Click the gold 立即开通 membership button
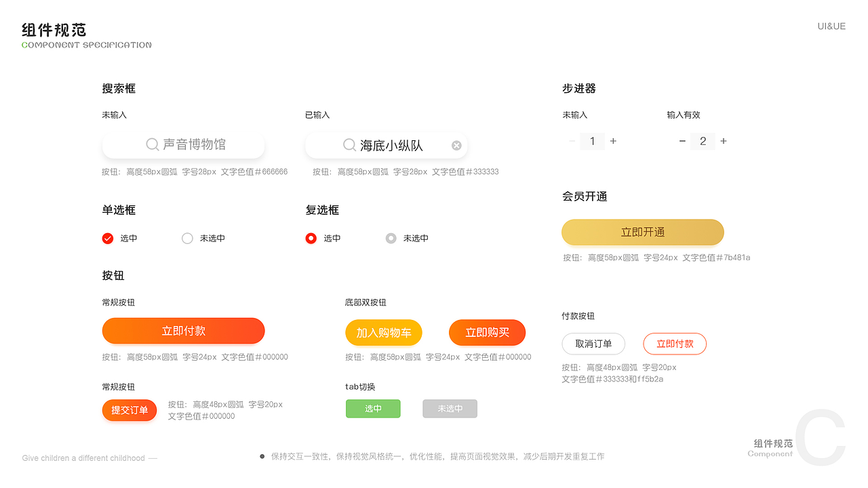The image size is (868, 488). pyautogui.click(x=643, y=232)
